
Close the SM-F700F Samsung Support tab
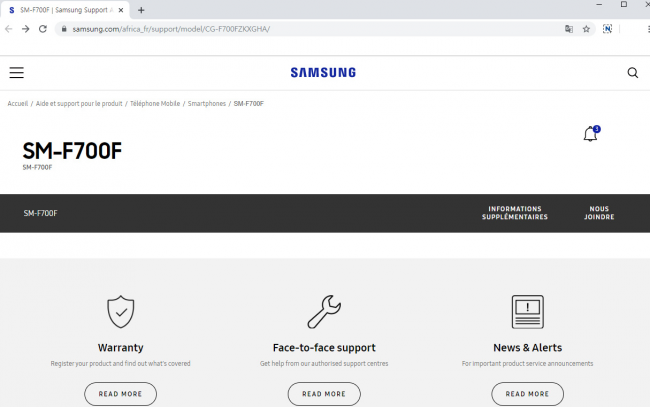pyautogui.click(x=121, y=10)
